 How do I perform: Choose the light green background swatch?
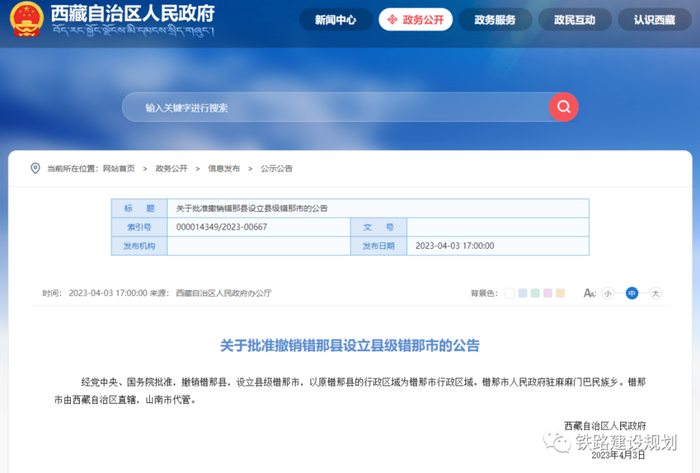pos(535,293)
